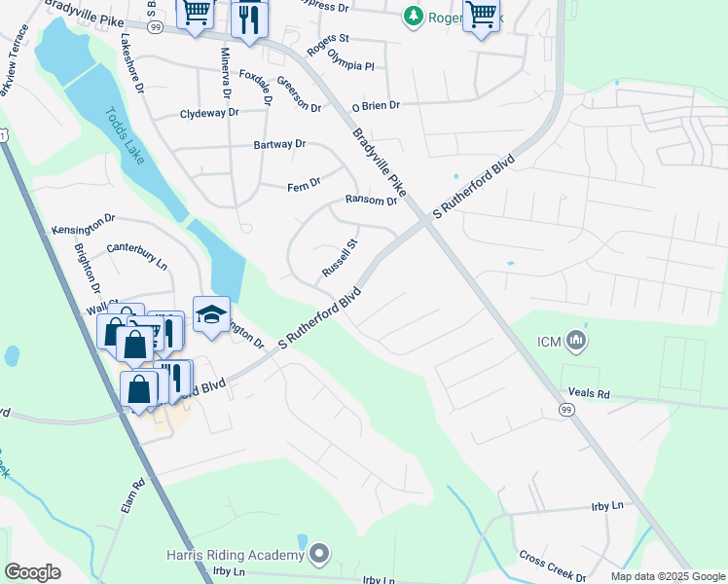Click the shopping cart marker near Rogers Park
Screen dimensions: 728x584
tap(482, 17)
